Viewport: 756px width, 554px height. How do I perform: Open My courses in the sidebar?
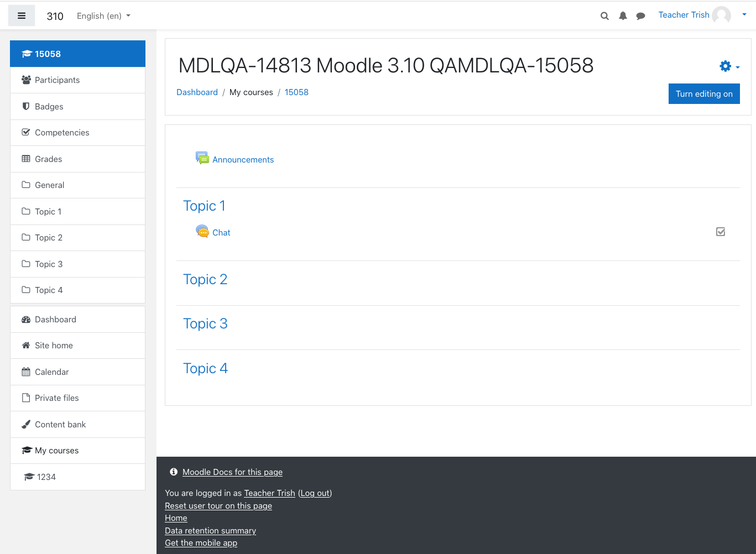[x=77, y=451]
